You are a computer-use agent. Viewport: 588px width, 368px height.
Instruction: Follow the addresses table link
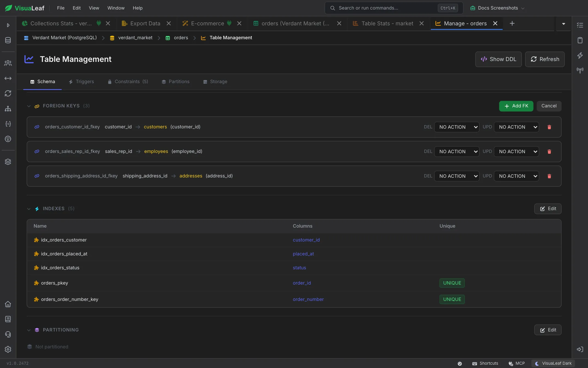point(191,176)
